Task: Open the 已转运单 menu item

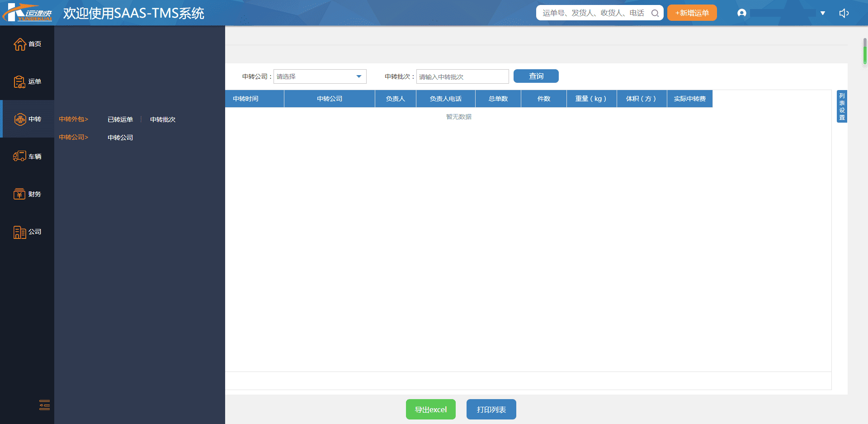Action: pyautogui.click(x=120, y=119)
